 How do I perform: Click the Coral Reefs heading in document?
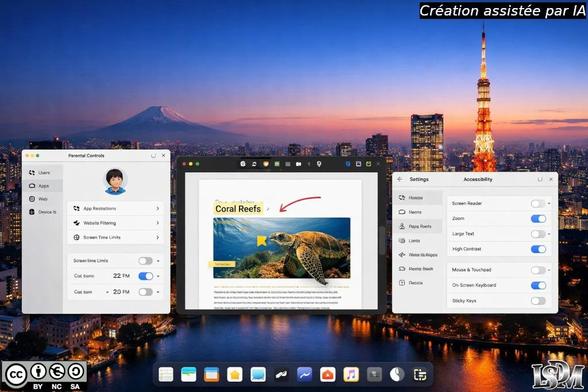tap(238, 209)
